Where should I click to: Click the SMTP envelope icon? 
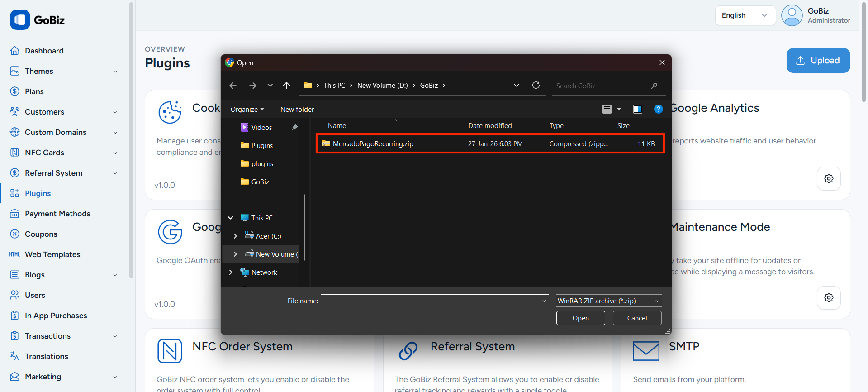646,351
